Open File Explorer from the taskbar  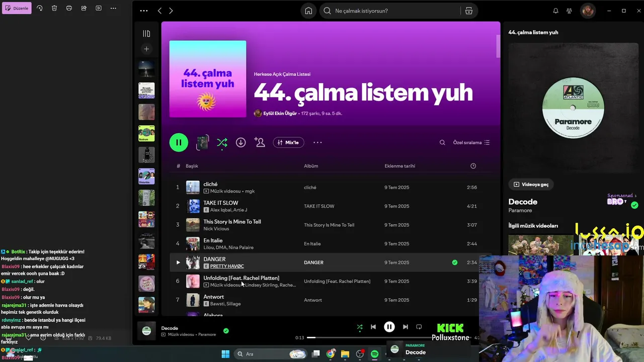tap(345, 354)
